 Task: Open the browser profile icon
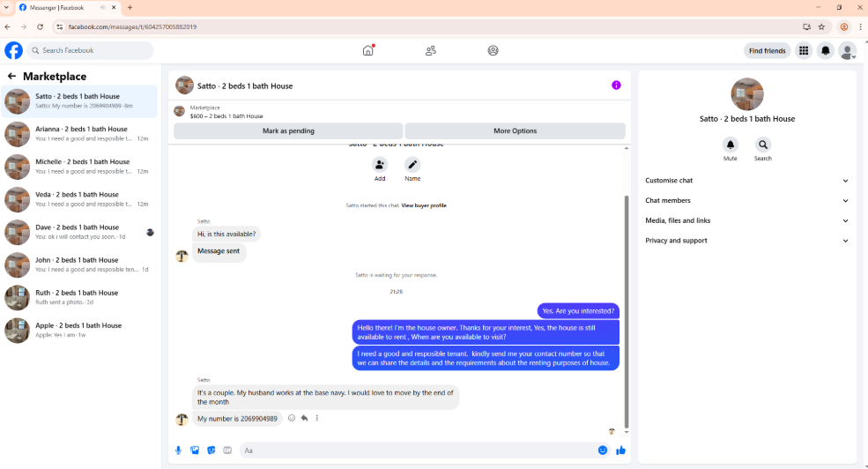point(843,26)
